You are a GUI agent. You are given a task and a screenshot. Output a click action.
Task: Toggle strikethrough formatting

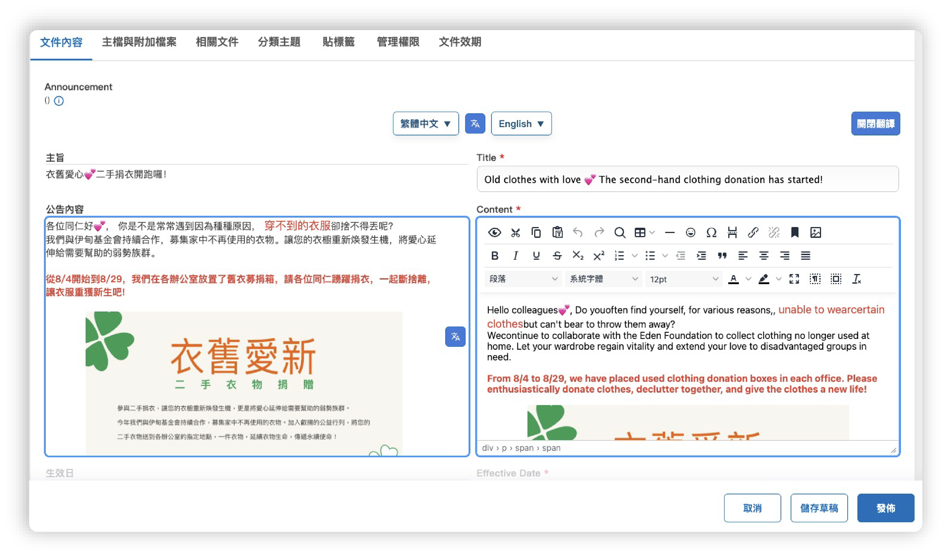pos(557,256)
